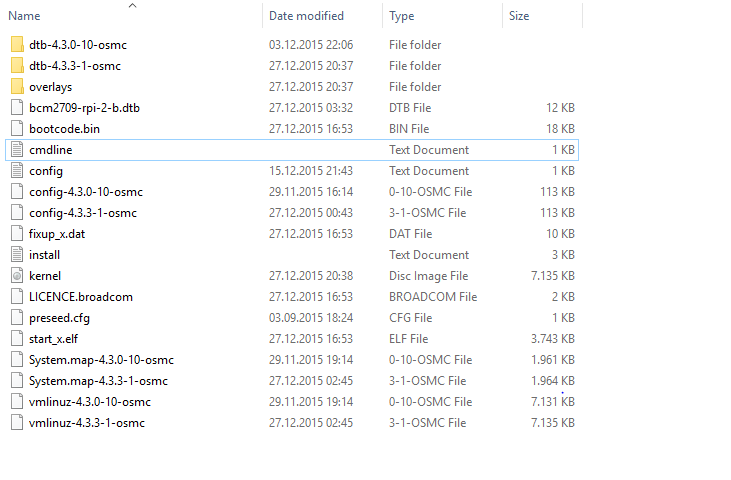Click the size value 12 KB
This screenshot has width=731, height=480.
(560, 108)
